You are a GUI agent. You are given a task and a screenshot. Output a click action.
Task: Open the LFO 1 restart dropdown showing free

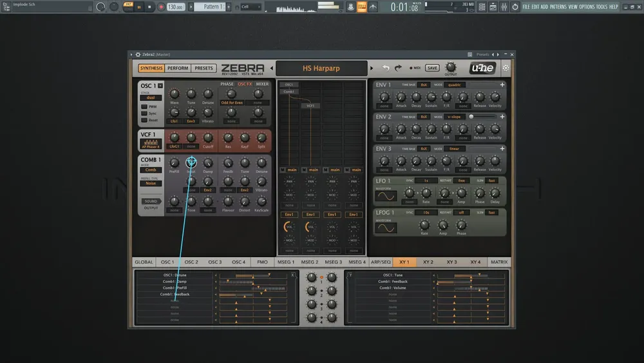(x=462, y=181)
